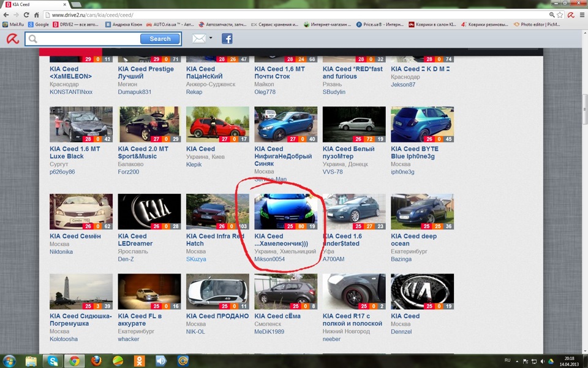588x368 pixels.
Task: Go to the browser Home icon
Action: click(36, 15)
